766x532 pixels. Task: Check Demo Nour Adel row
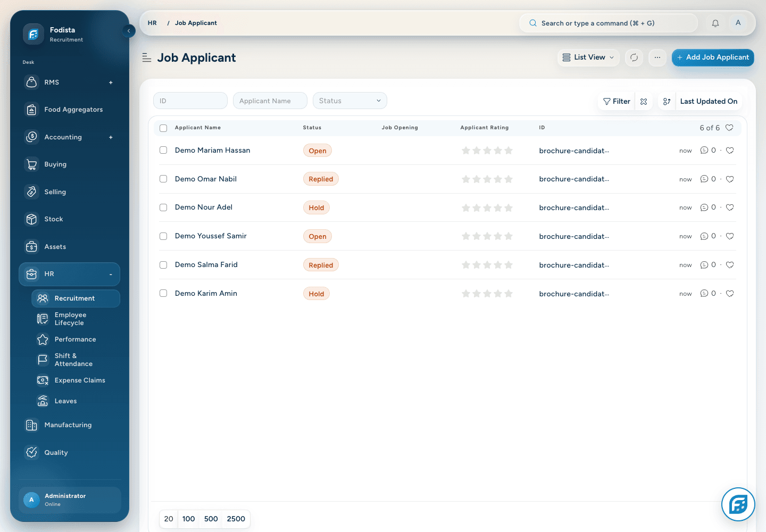(163, 207)
